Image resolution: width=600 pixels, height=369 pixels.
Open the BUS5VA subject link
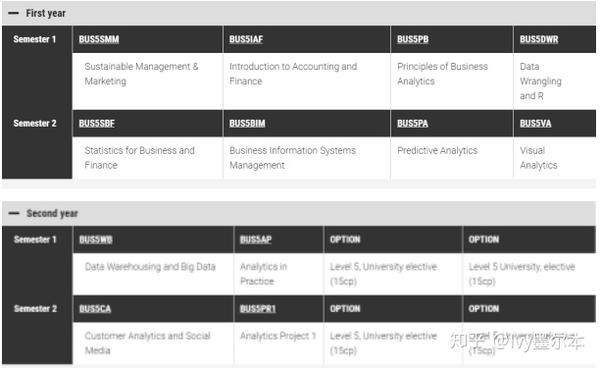click(x=535, y=123)
